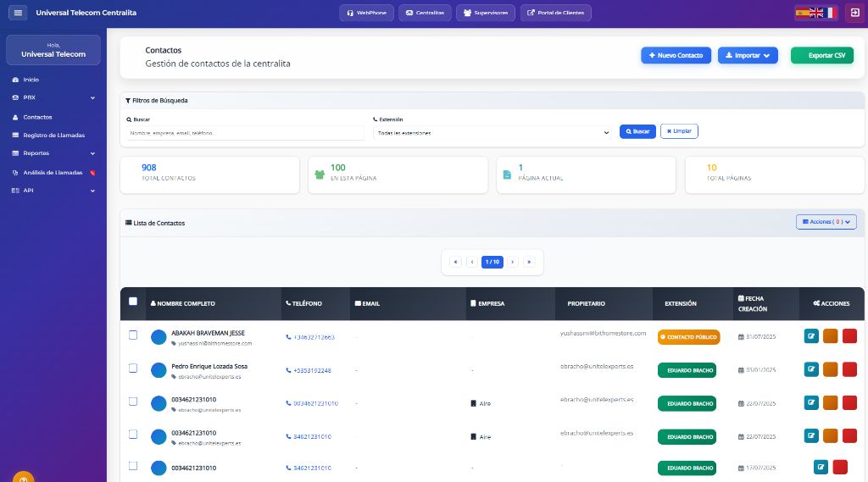This screenshot has height=482, width=868.
Task: Click the Buscar search text field
Action: coord(246,133)
